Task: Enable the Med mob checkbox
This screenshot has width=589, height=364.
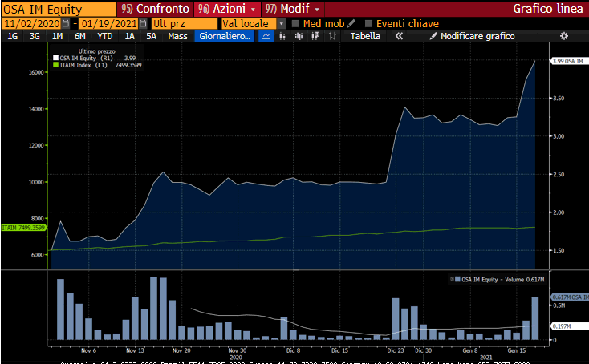Action: (x=295, y=23)
